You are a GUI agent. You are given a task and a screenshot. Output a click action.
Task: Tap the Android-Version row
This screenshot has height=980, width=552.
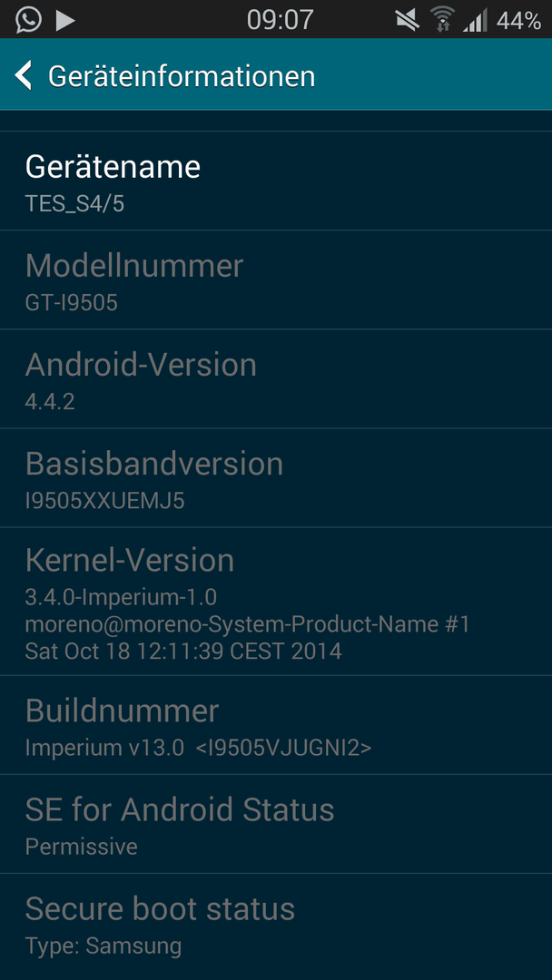(x=276, y=378)
